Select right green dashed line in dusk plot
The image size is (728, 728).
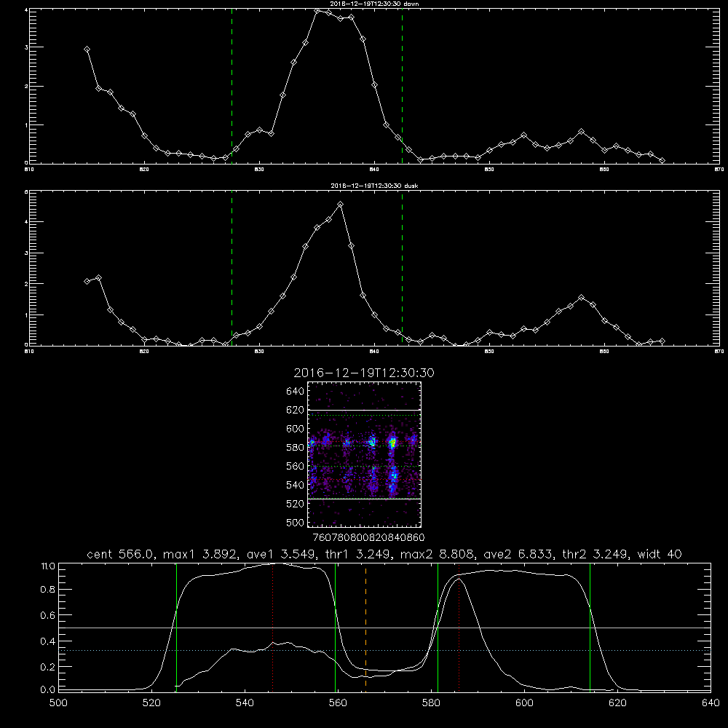(402, 269)
